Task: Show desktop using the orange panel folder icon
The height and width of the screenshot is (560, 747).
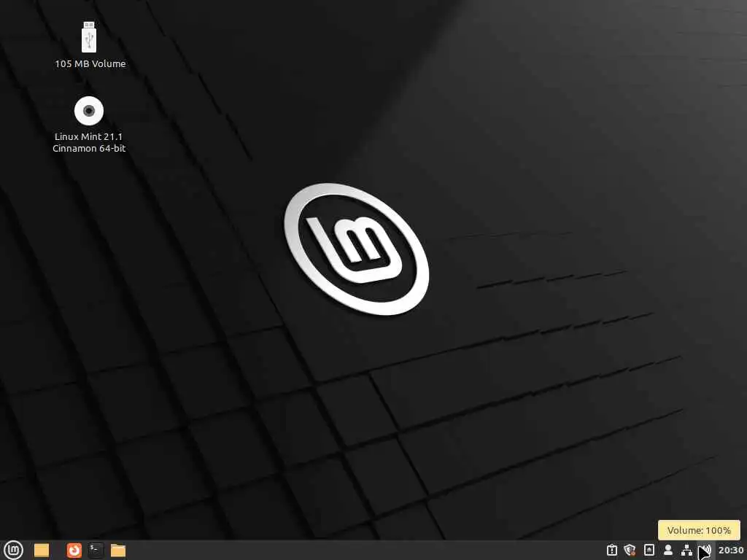Action: pyautogui.click(x=42, y=551)
